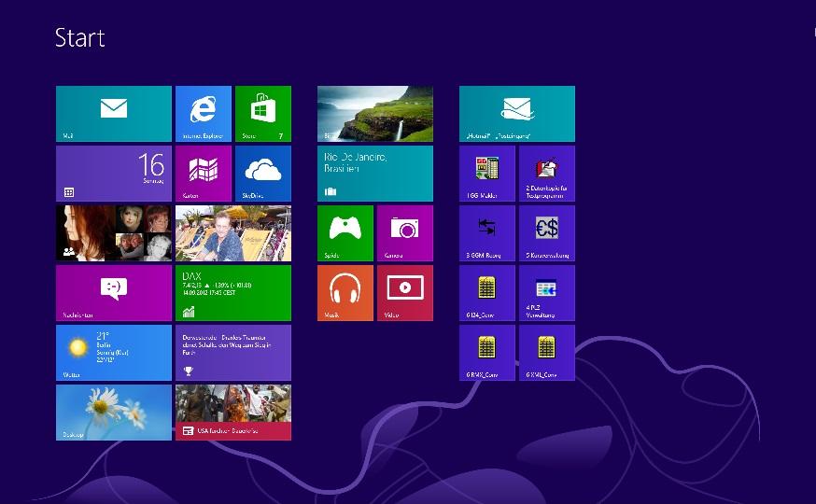Launch the 6 RMX_Conv tile
816x504 pixels.
click(487, 353)
